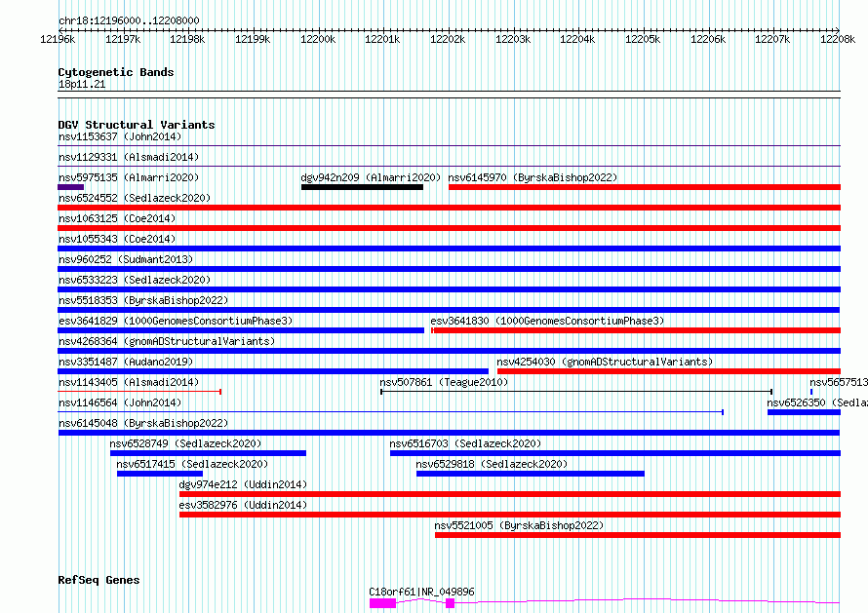Viewport: 868px width, 613px height.
Task: Click the 12196k ruler label
Action: pyautogui.click(x=58, y=39)
